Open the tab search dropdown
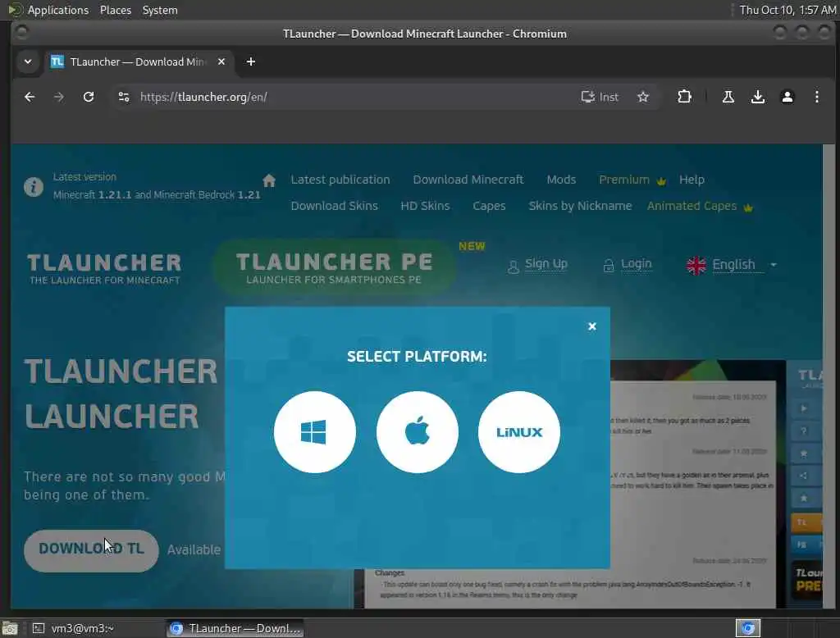 coord(28,62)
